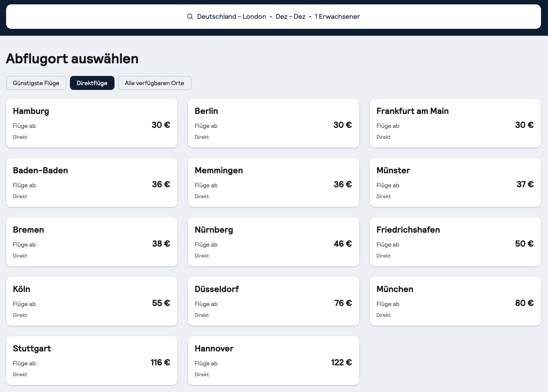
Task: Open Hannover flights from 122 €
Action: click(273, 361)
